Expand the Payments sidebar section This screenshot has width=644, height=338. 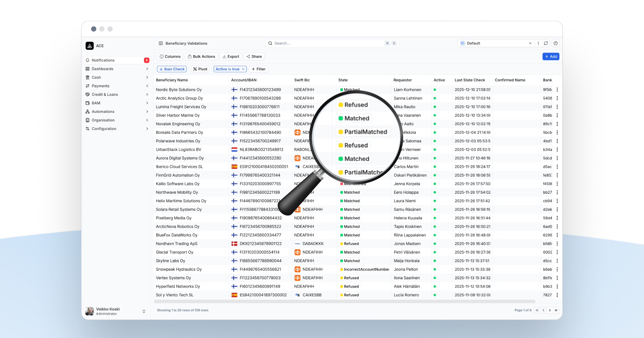tap(147, 86)
